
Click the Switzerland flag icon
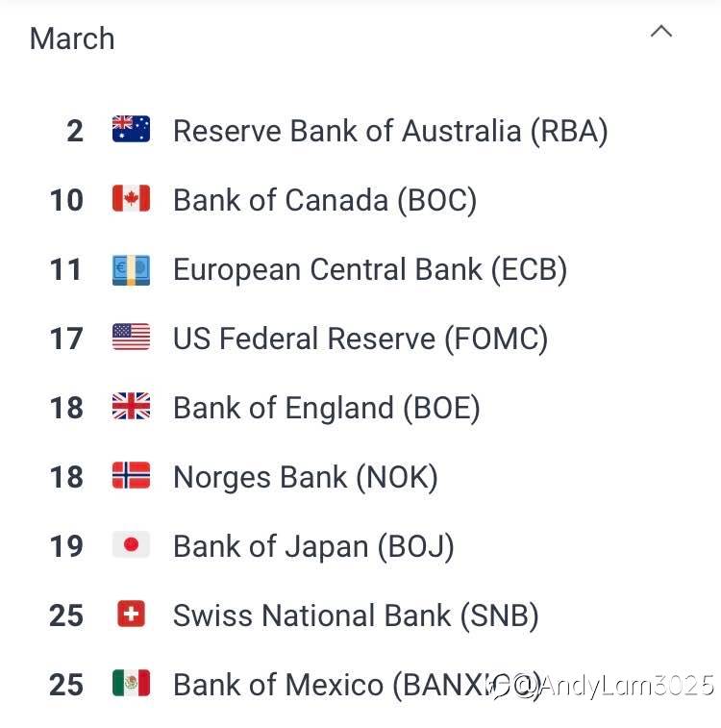pos(132,614)
